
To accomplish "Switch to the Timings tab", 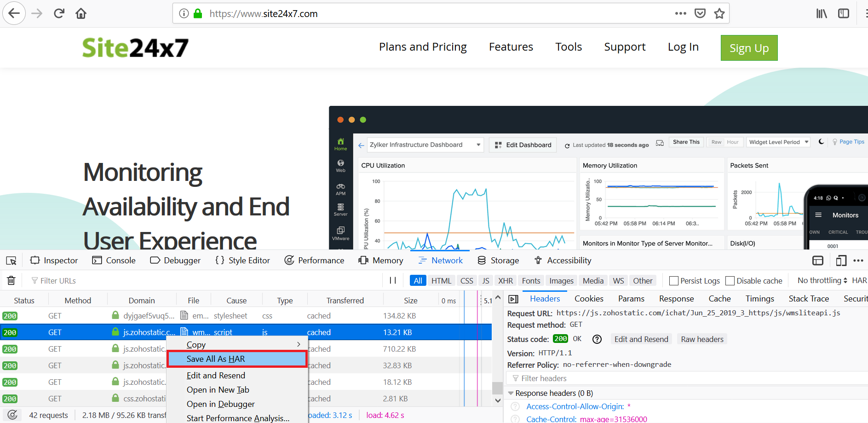I will [760, 299].
